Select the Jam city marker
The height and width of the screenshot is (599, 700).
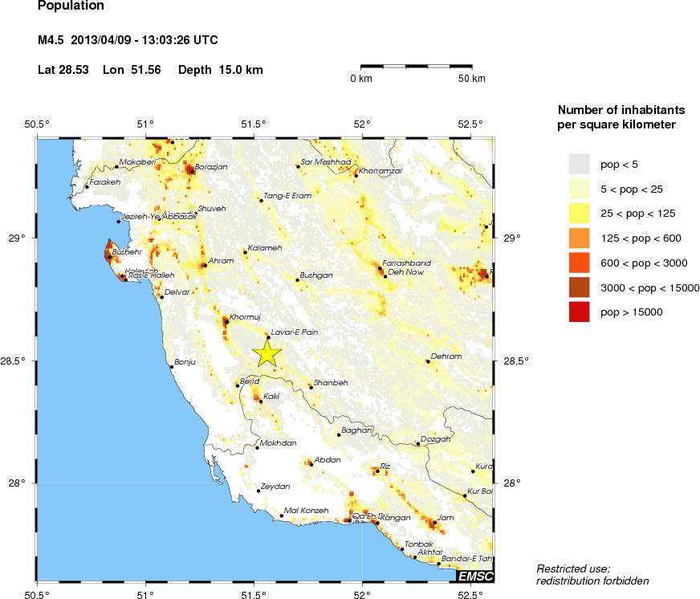pyautogui.click(x=434, y=523)
